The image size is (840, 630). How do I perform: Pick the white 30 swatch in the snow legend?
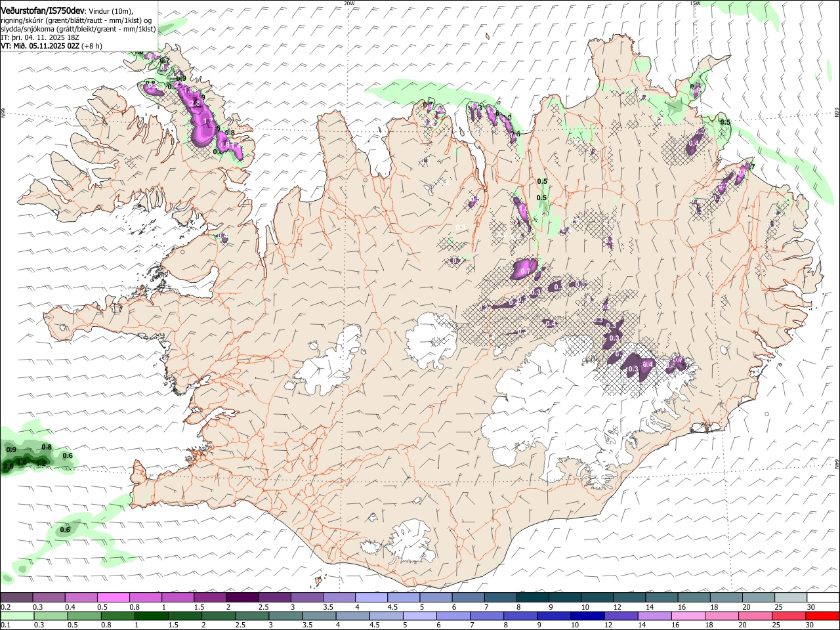(x=822, y=598)
